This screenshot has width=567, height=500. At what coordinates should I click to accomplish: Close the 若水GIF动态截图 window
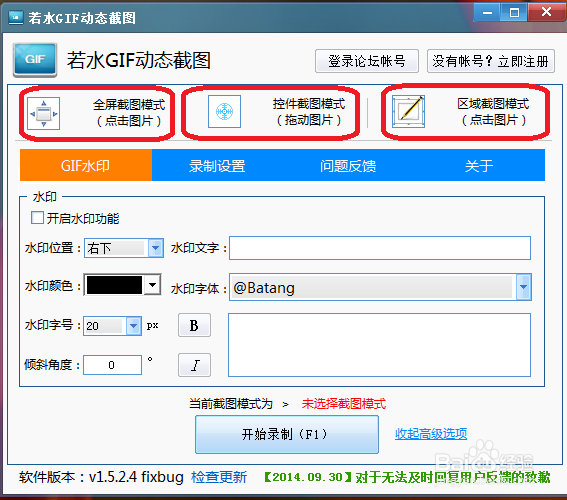click(546, 12)
